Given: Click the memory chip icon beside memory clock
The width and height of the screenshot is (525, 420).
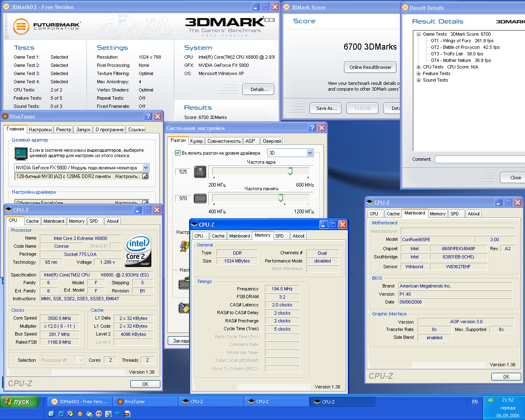Looking at the screenshot, I should point(200,199).
